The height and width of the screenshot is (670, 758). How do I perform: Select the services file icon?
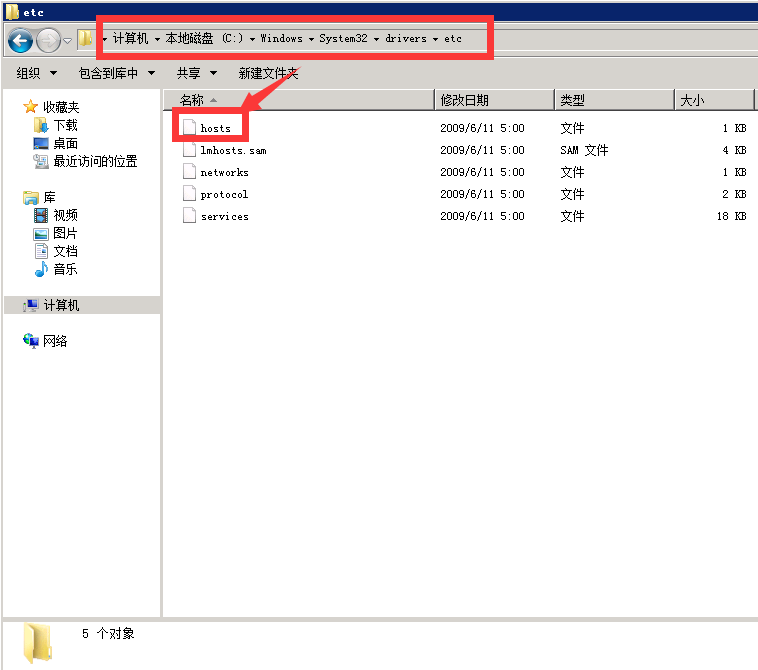(189, 216)
